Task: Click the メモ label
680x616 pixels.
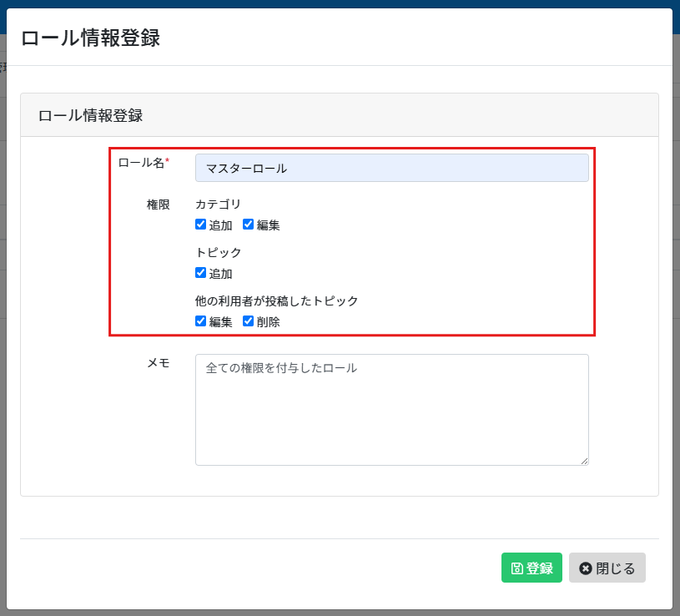Action: coord(158,362)
